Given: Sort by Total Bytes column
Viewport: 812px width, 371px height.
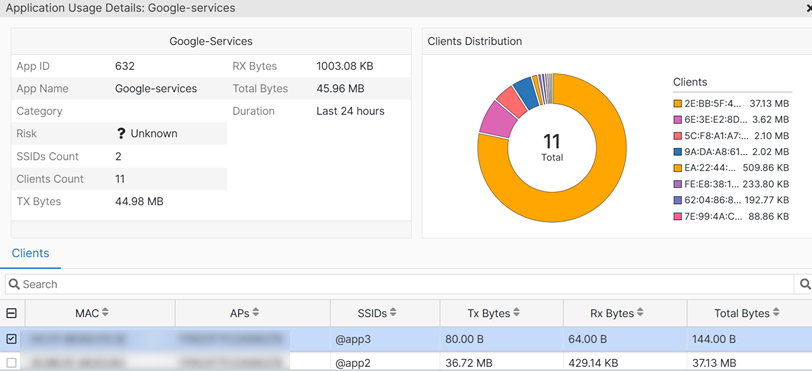Looking at the screenshot, I should [776, 312].
